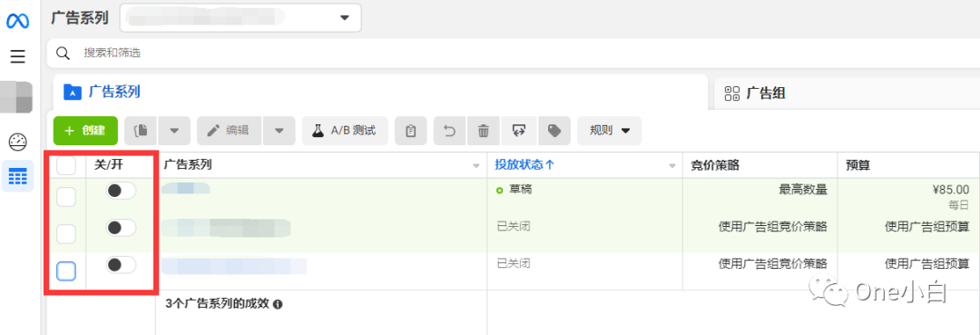Open the 规则 dropdown

click(610, 131)
